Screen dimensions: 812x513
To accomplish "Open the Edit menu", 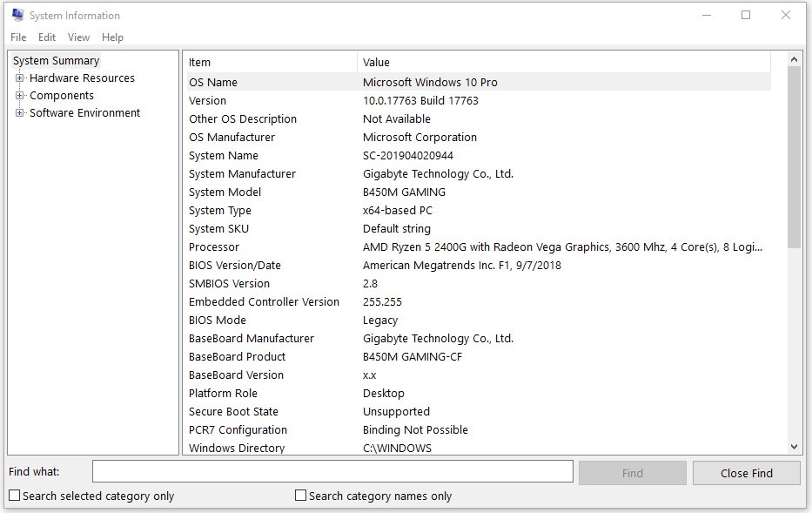I will coord(47,37).
